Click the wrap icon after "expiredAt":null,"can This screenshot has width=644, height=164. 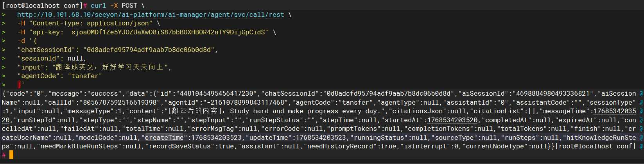(641, 120)
